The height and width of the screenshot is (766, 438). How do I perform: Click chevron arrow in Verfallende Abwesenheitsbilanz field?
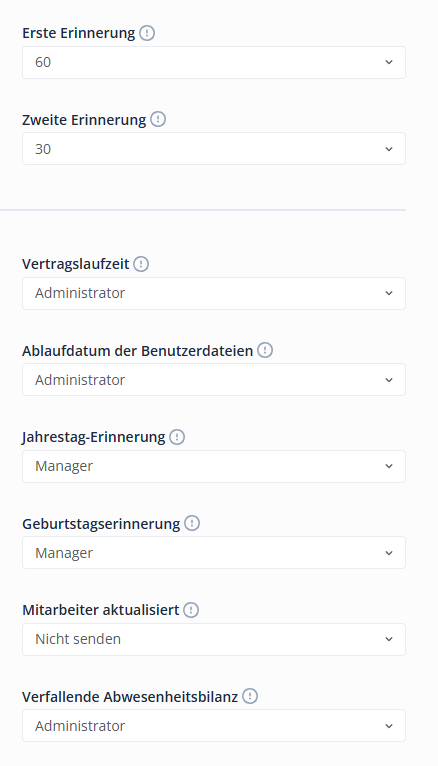click(389, 725)
